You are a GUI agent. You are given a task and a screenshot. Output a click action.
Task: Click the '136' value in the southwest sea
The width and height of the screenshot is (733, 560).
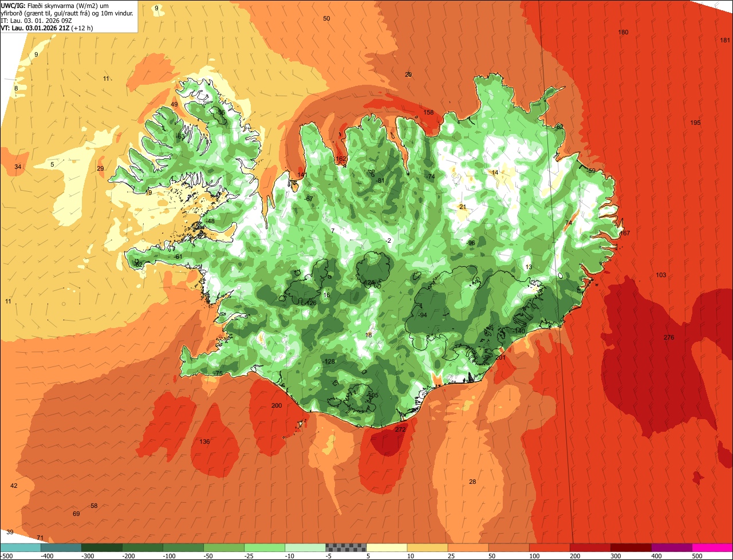[204, 441]
